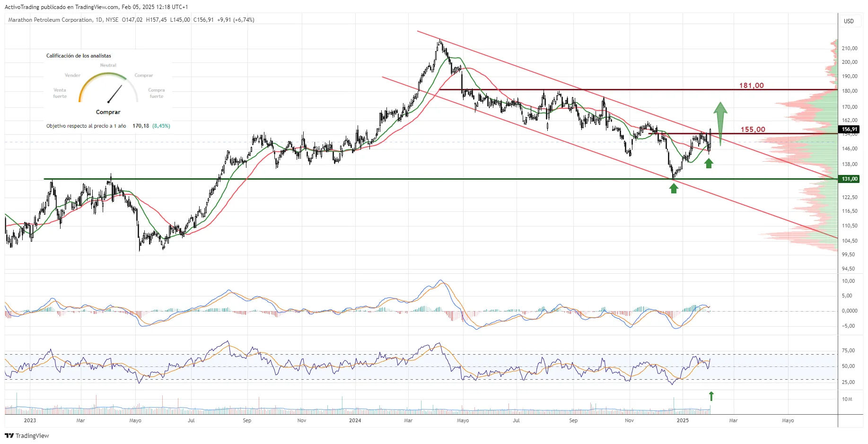Click the 10M volume scale label
Viewport: 868px width, 444px height.
click(847, 399)
